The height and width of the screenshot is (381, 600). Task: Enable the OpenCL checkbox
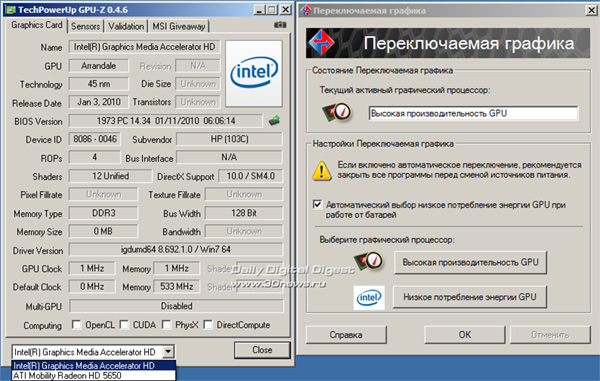pos(77,325)
